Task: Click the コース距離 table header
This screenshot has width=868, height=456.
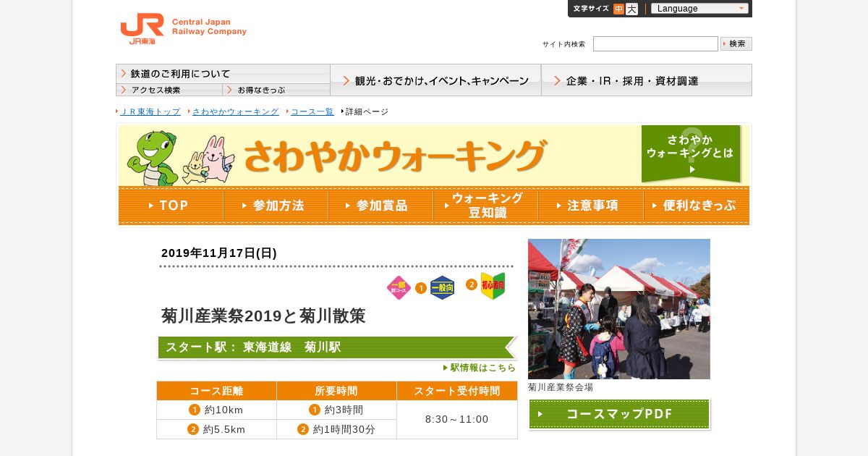Action: coord(216,391)
